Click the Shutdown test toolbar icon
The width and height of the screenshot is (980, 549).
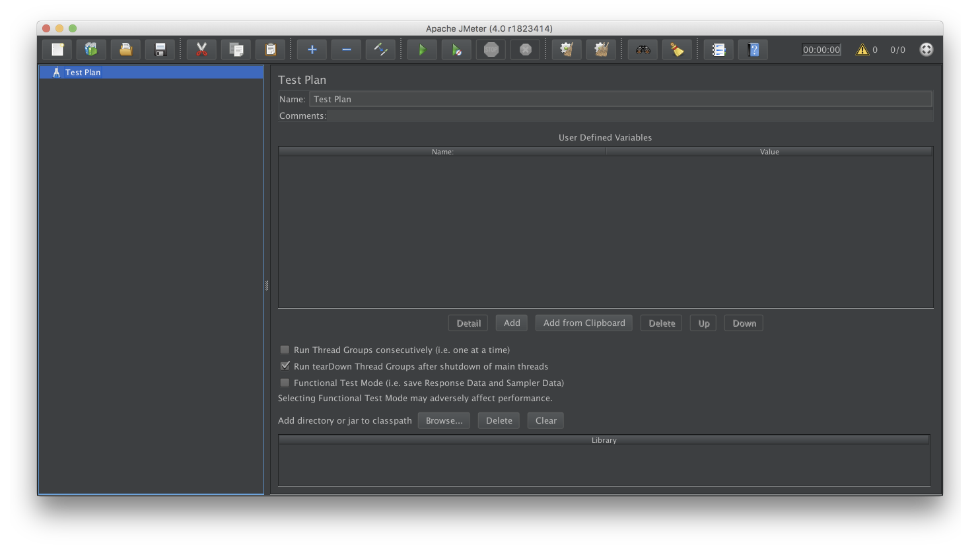(525, 49)
